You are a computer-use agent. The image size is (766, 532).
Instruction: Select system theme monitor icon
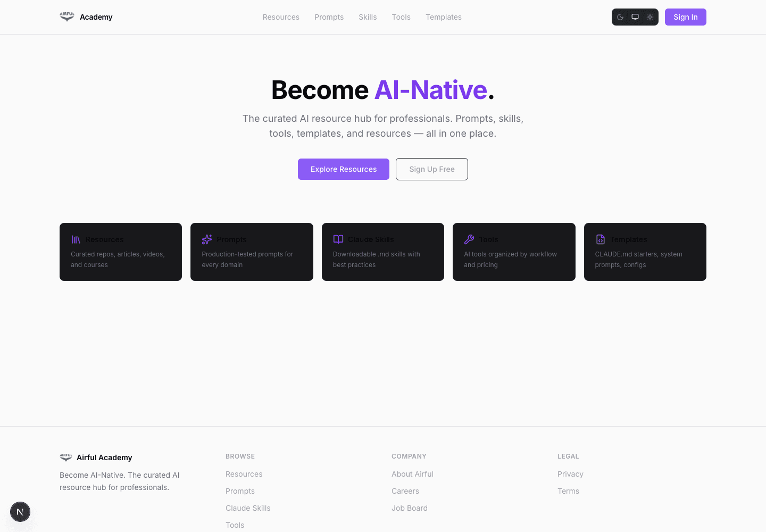tap(635, 17)
